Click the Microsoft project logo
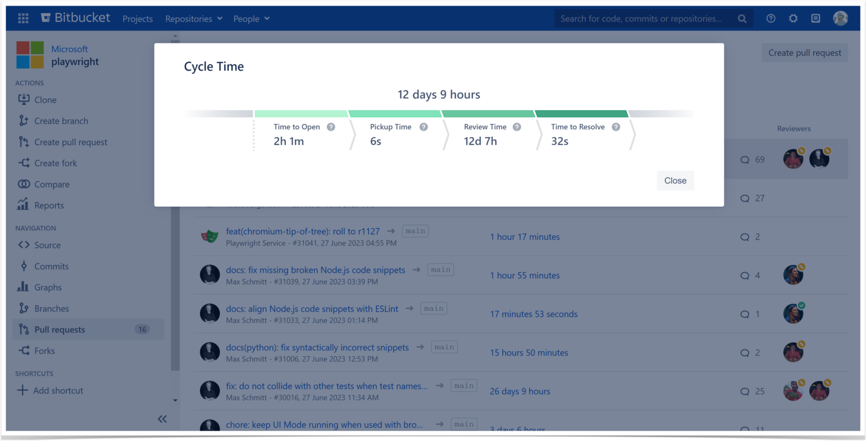868x442 pixels. pyautogui.click(x=30, y=55)
